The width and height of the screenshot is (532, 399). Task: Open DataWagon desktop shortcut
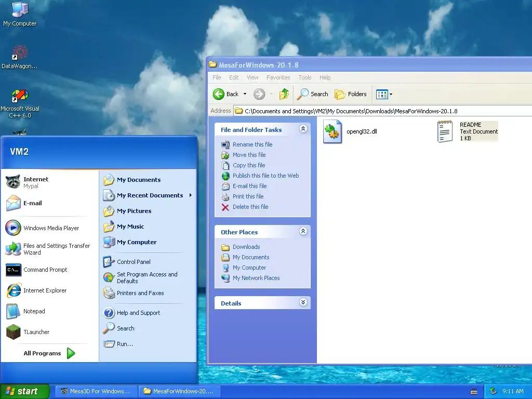[x=19, y=57]
